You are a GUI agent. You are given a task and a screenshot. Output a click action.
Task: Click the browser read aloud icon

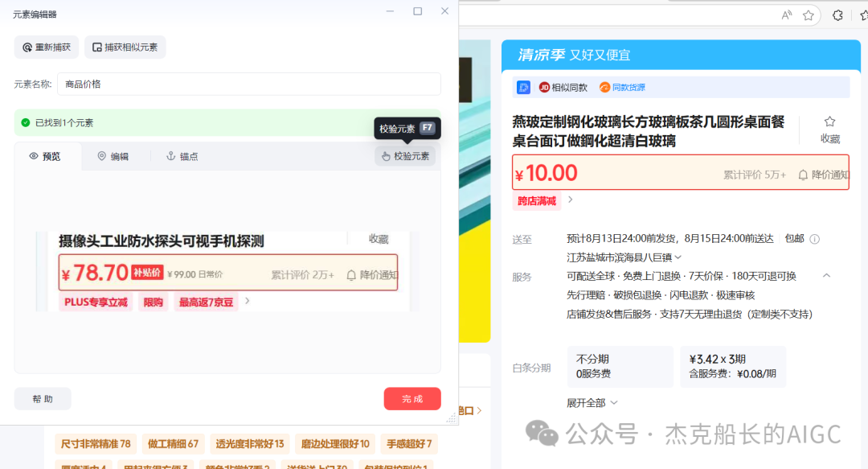[x=787, y=15]
